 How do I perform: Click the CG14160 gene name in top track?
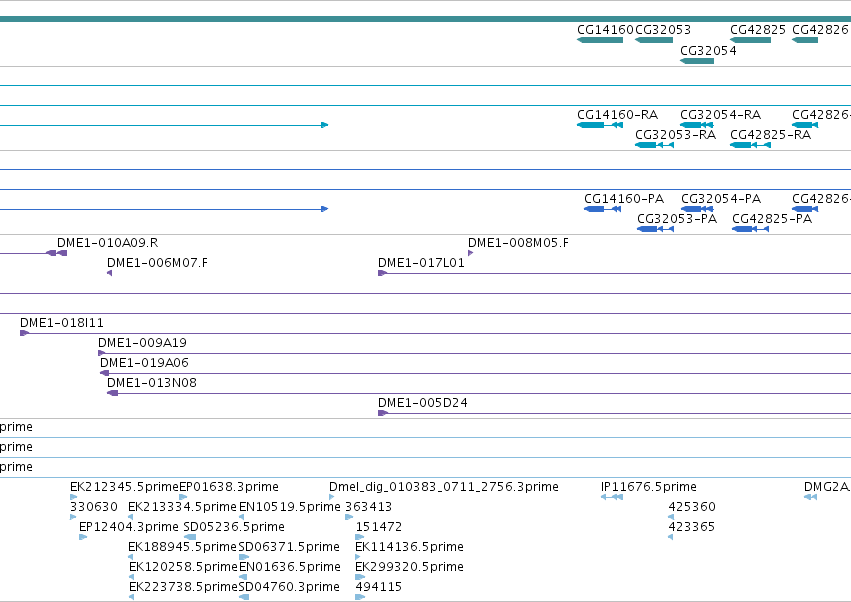point(605,30)
